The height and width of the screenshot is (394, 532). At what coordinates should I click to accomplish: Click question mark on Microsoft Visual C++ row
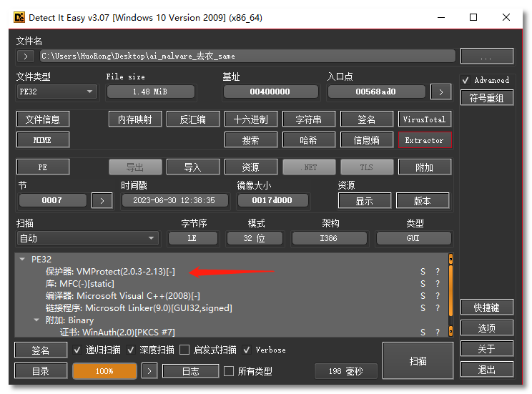click(438, 296)
